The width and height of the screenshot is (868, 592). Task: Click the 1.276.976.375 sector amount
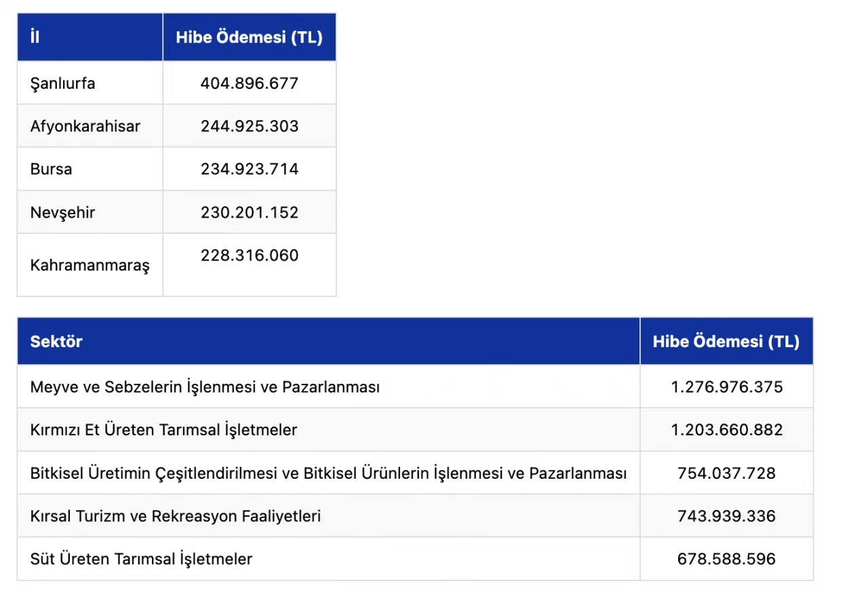pyautogui.click(x=726, y=387)
